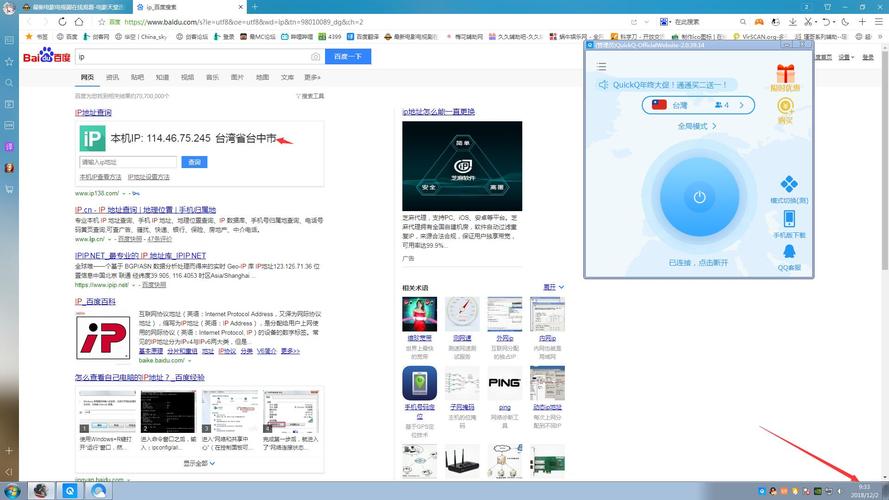Open the Windows Start button
889x500 pixels.
[12, 490]
